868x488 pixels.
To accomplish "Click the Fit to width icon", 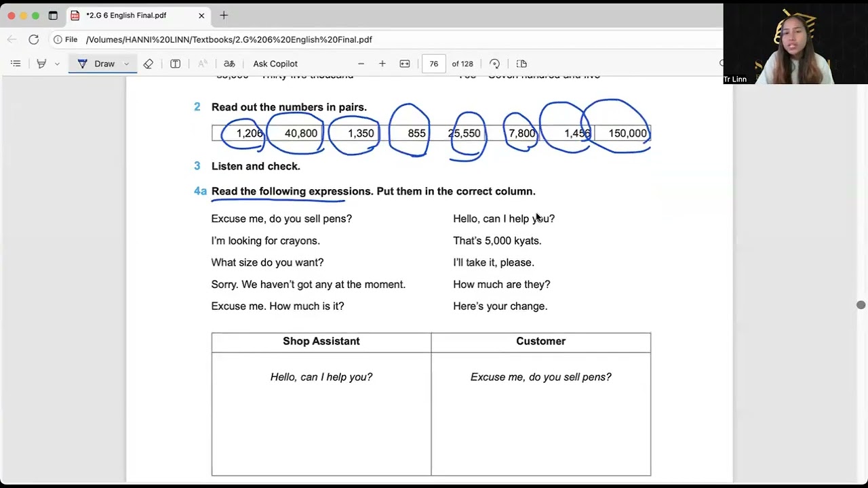I will [405, 64].
